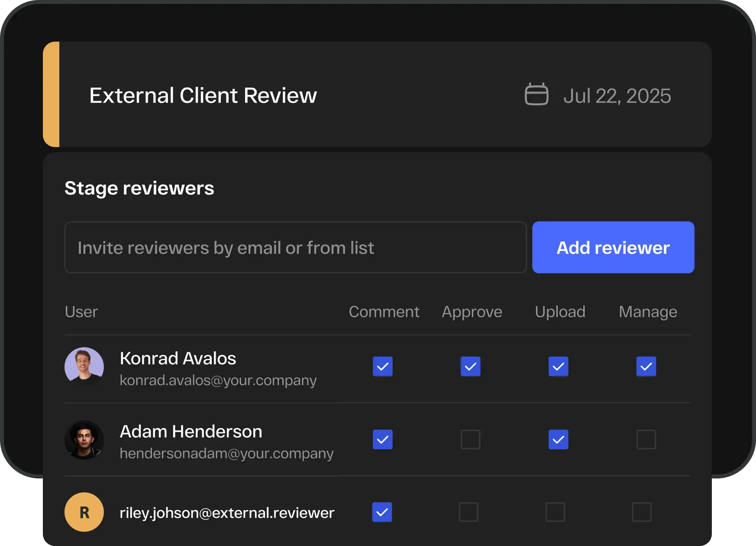This screenshot has height=546, width=756.
Task: Disable Approve permission for Konrad Avalos
Action: (x=470, y=367)
